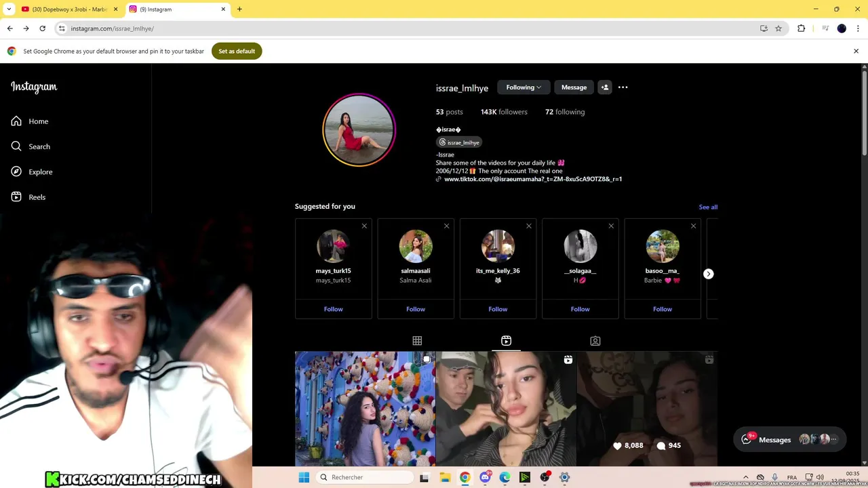Follow its_me_kelly_36
The width and height of the screenshot is (868, 488).
(498, 309)
